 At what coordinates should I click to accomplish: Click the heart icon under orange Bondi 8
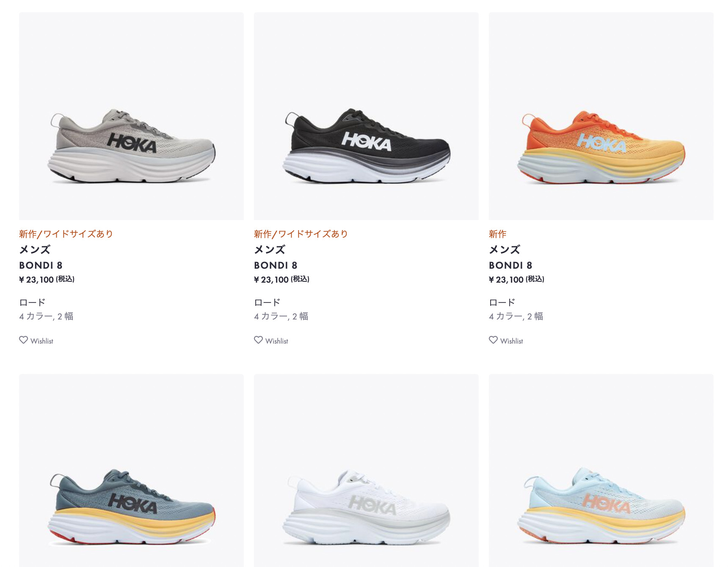click(493, 340)
